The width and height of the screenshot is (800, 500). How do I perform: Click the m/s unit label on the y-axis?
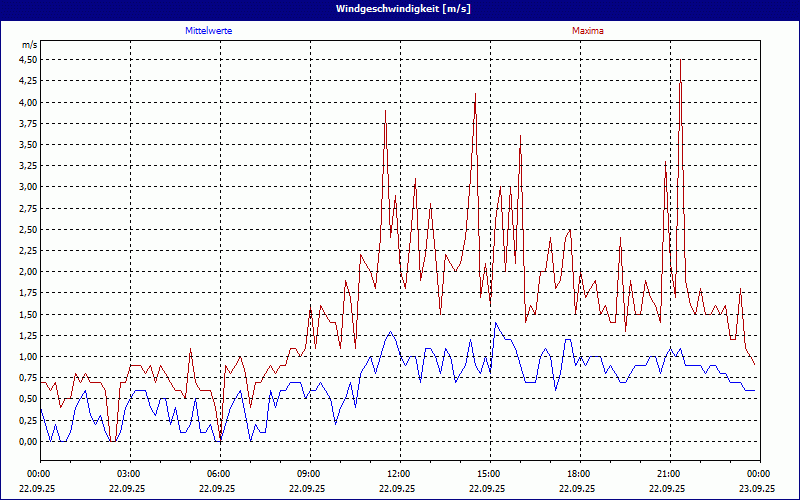click(x=28, y=45)
